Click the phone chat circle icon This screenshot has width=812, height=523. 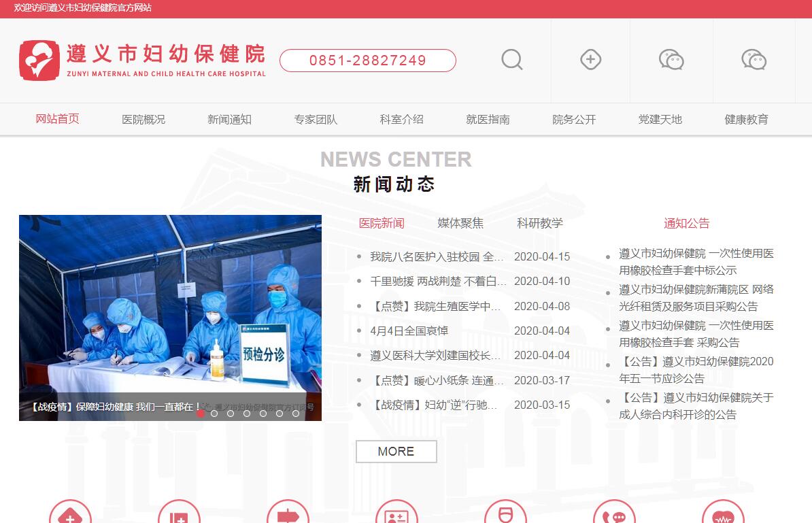pyautogui.click(x=613, y=516)
